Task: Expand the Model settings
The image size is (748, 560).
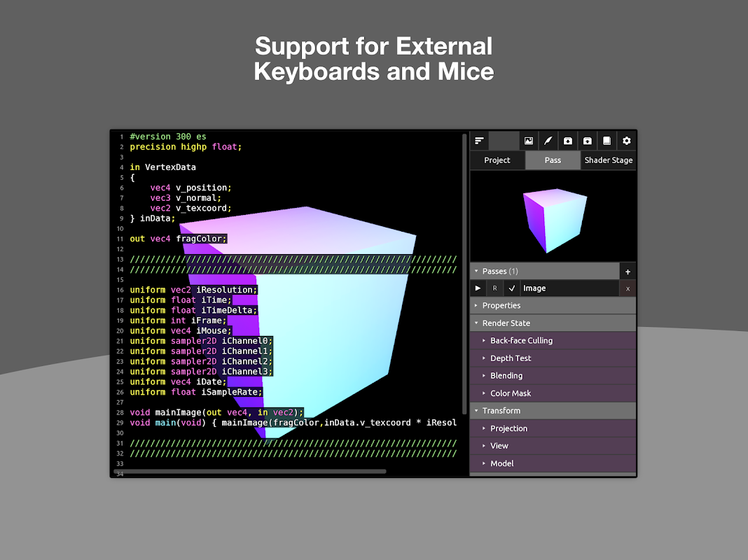Action: pyautogui.click(x=553, y=463)
